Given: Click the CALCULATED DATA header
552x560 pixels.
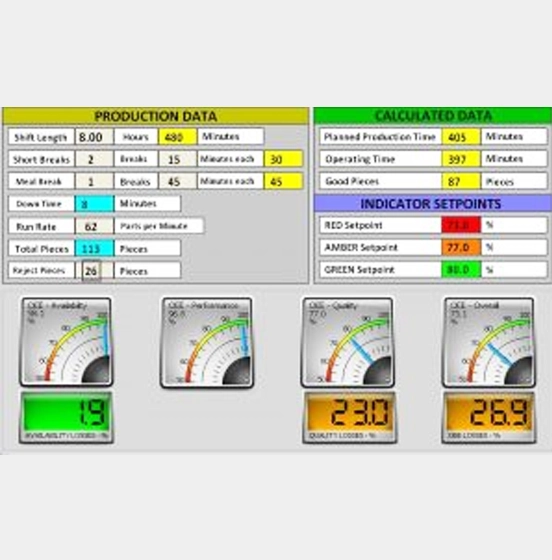Looking at the screenshot, I should click(x=433, y=116).
